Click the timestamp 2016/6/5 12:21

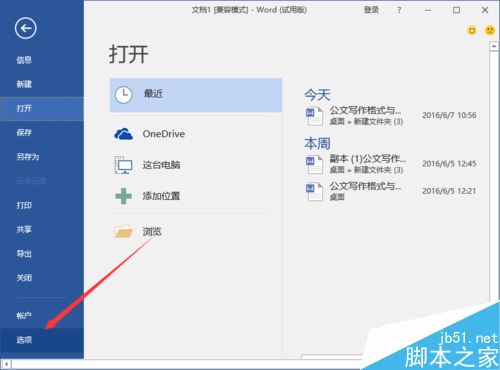[449, 191]
